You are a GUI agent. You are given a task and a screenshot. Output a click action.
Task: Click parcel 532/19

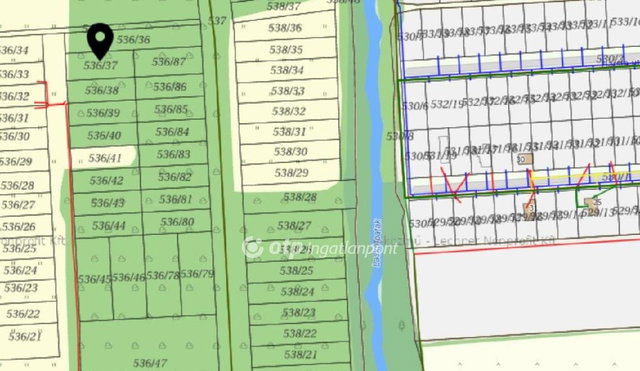(447, 105)
